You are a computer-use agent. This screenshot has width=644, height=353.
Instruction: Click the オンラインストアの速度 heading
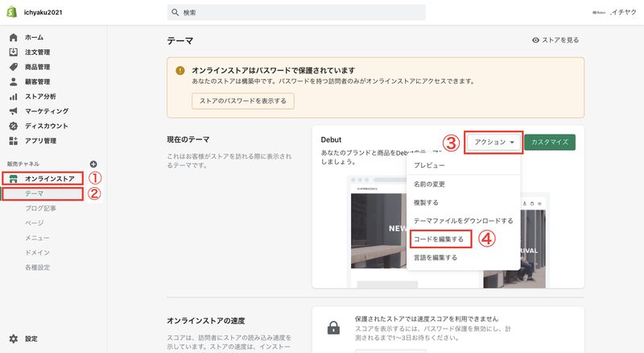206,321
